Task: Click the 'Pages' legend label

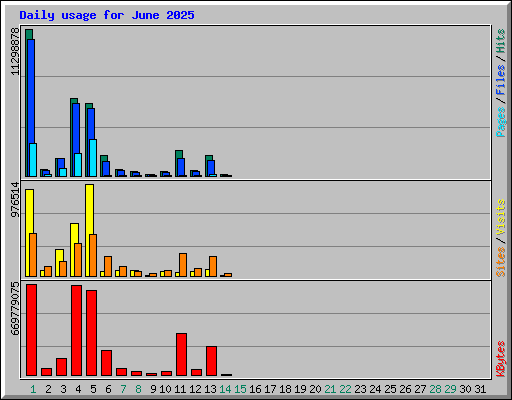Action: coord(500,122)
